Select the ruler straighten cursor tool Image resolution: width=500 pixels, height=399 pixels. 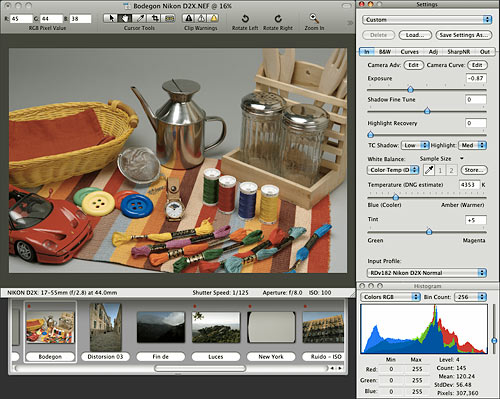pos(169,18)
